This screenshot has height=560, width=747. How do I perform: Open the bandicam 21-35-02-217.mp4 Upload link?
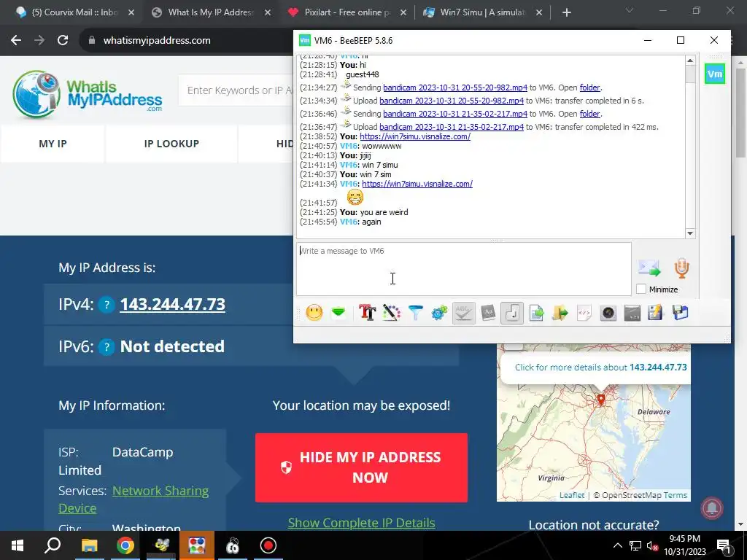click(x=451, y=127)
